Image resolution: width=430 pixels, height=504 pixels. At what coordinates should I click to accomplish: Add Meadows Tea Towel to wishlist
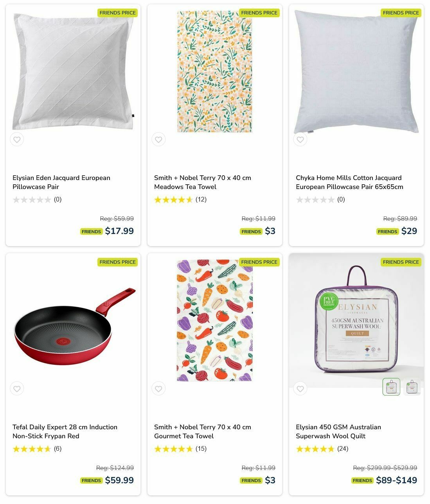158,139
